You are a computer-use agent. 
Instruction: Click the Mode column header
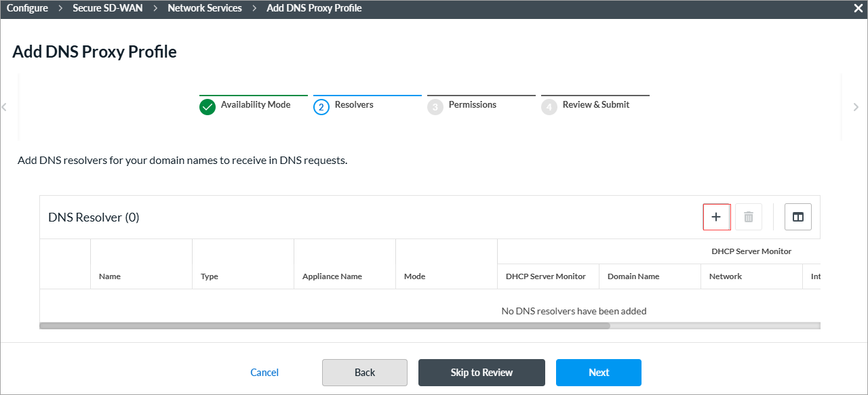(414, 276)
